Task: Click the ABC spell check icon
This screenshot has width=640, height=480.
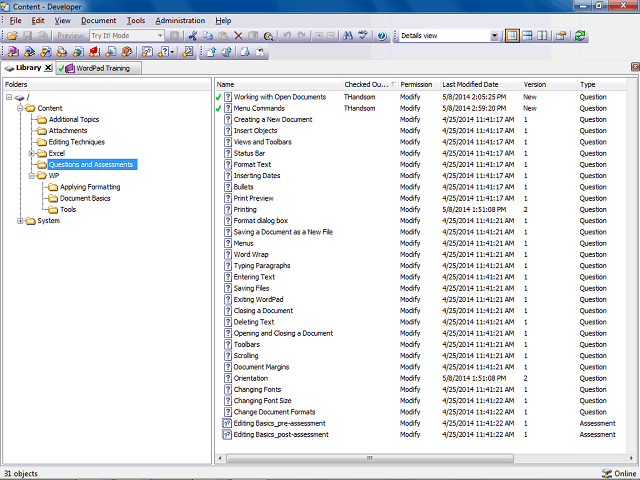Action: (363, 36)
